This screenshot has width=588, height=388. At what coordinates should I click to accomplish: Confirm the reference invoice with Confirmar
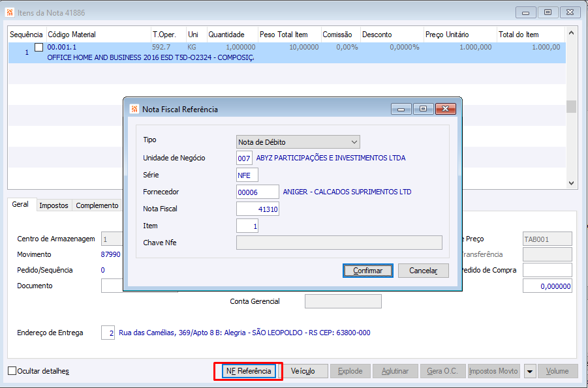tap(368, 271)
